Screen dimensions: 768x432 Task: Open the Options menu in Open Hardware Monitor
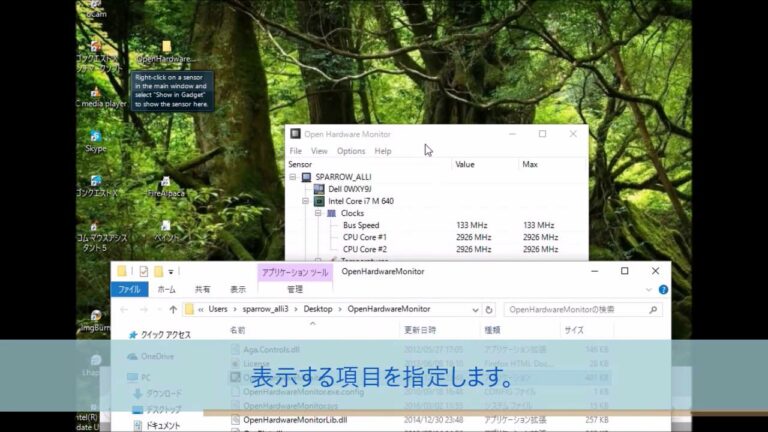pos(351,151)
